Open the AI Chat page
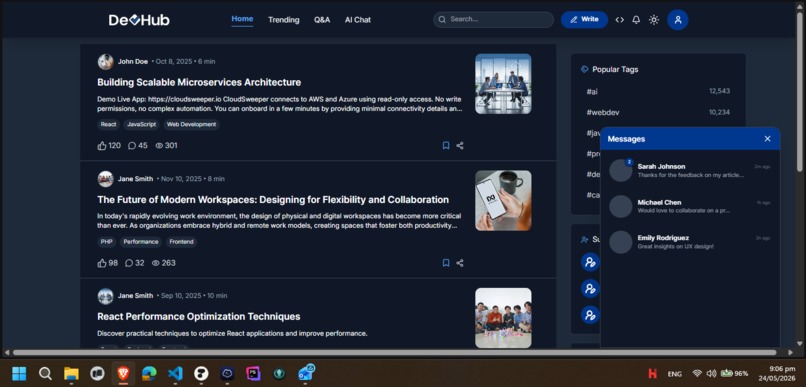 coord(358,20)
